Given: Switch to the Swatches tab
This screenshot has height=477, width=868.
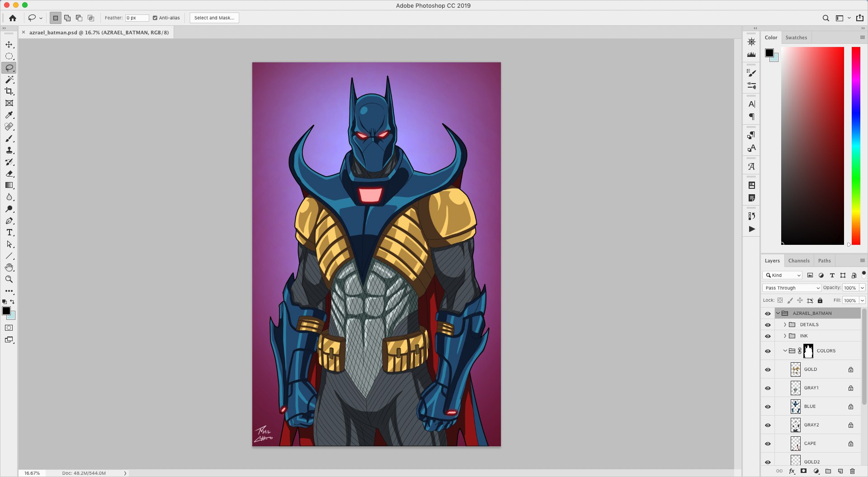Looking at the screenshot, I should coord(796,37).
